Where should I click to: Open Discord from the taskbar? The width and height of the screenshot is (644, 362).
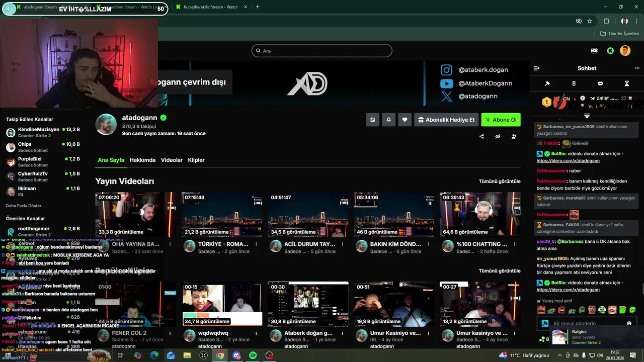[x=236, y=355]
